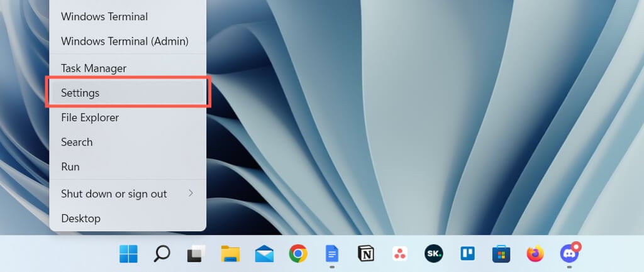Click Settings in the context menu

coord(128,93)
